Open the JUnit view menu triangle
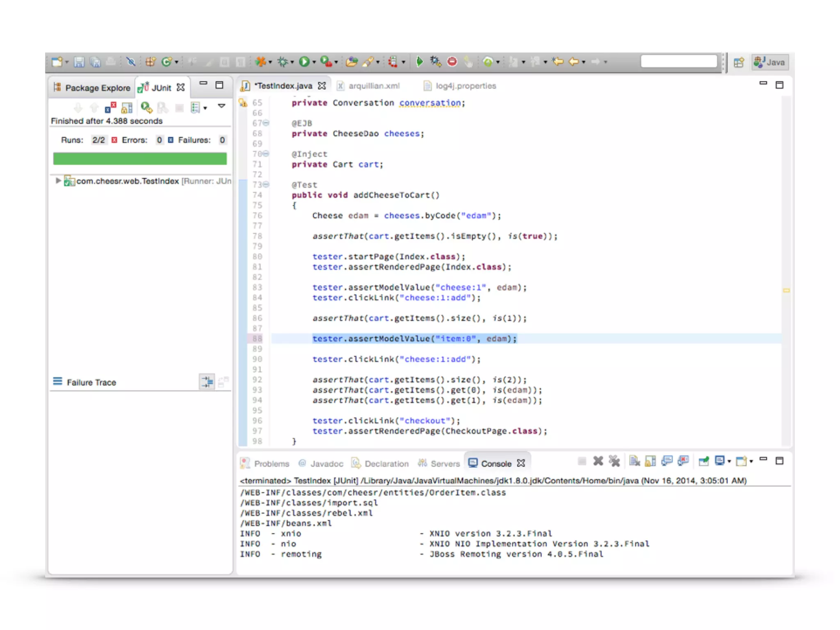840x630 pixels. point(221,106)
